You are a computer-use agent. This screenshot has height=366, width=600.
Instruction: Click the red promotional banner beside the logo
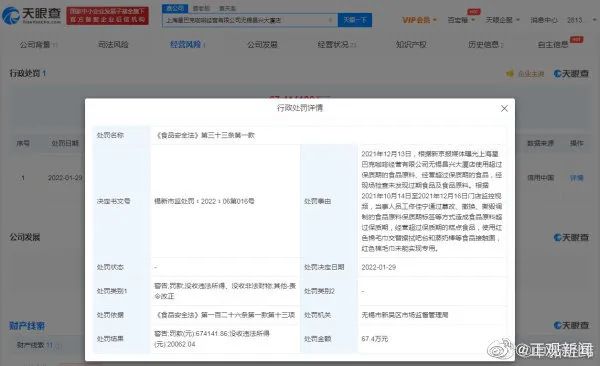[108, 15]
